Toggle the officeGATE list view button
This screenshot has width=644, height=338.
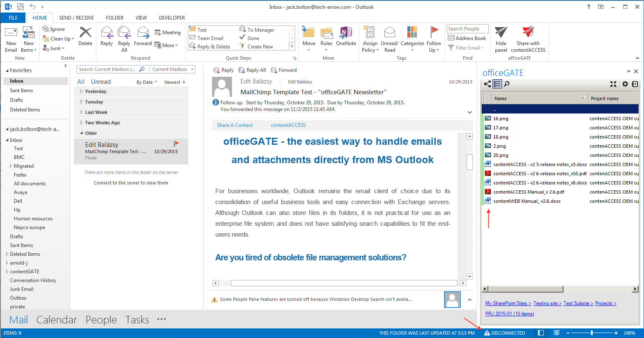tap(497, 84)
